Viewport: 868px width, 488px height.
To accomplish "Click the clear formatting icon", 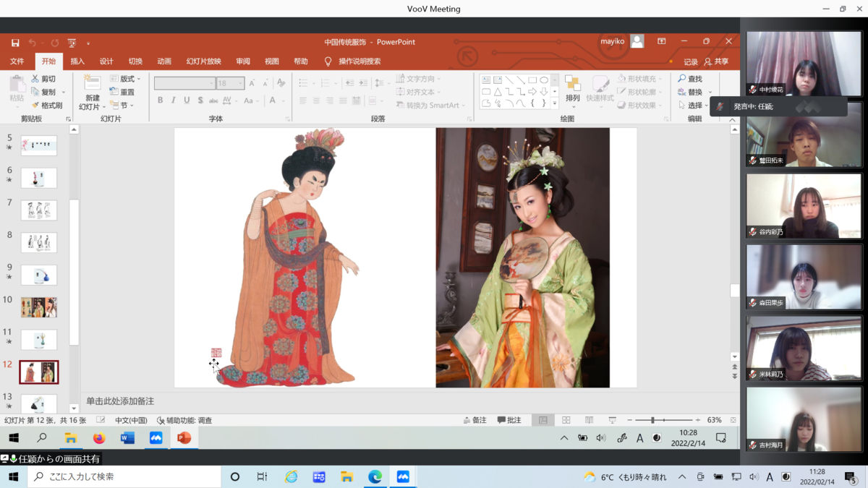I will tap(281, 83).
